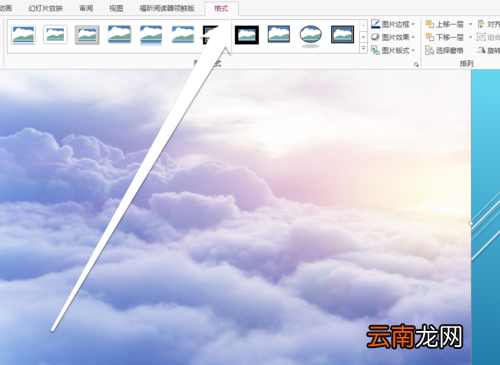Expand the full picture styles gallery
This screenshot has width=500, height=365.
pos(363,49)
